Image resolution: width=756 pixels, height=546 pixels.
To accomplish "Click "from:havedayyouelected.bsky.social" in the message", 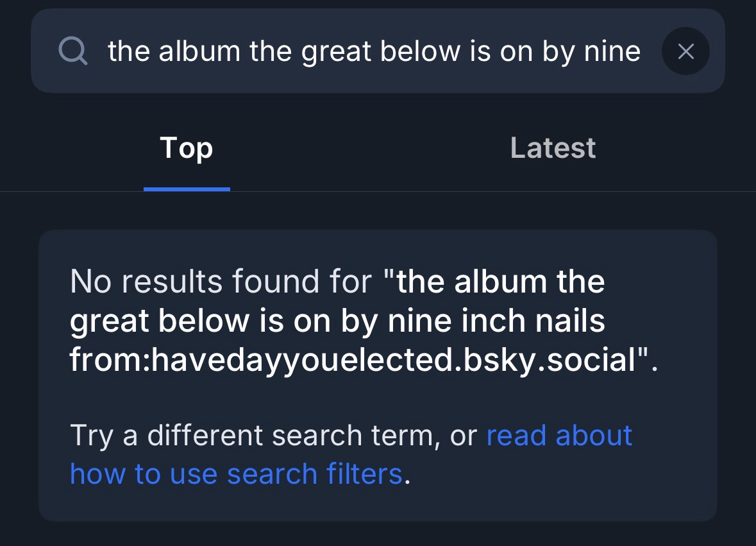I will pyautogui.click(x=351, y=359).
